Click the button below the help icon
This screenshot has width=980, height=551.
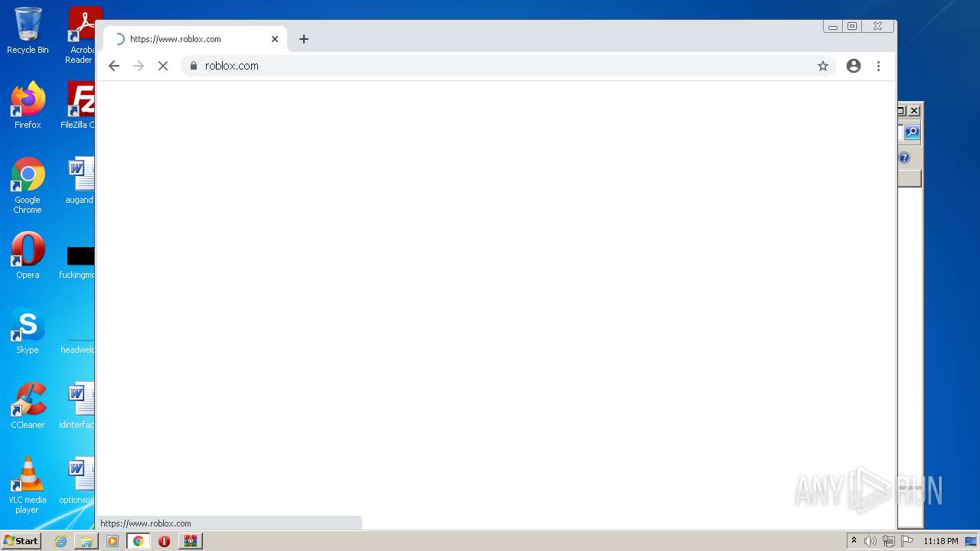(x=910, y=178)
